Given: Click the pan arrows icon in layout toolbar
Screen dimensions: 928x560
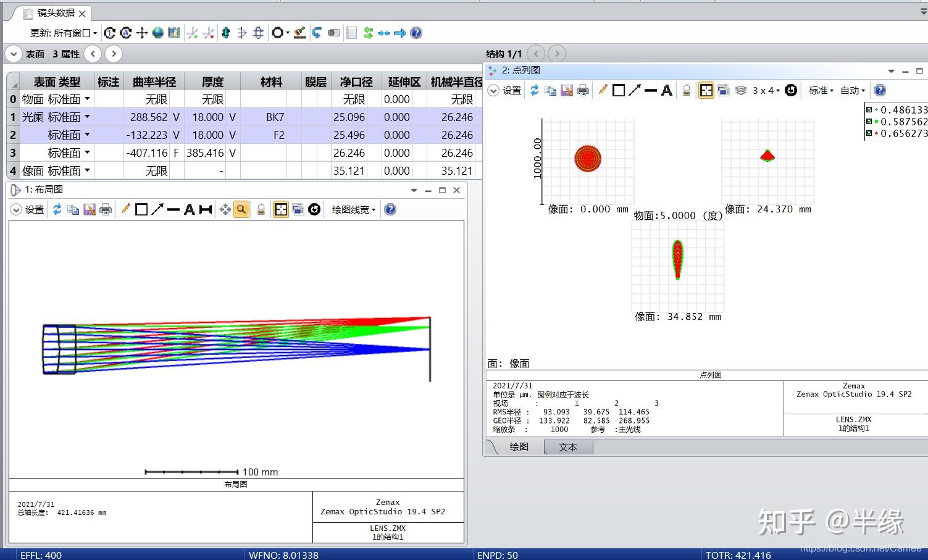Looking at the screenshot, I should click(x=225, y=210).
